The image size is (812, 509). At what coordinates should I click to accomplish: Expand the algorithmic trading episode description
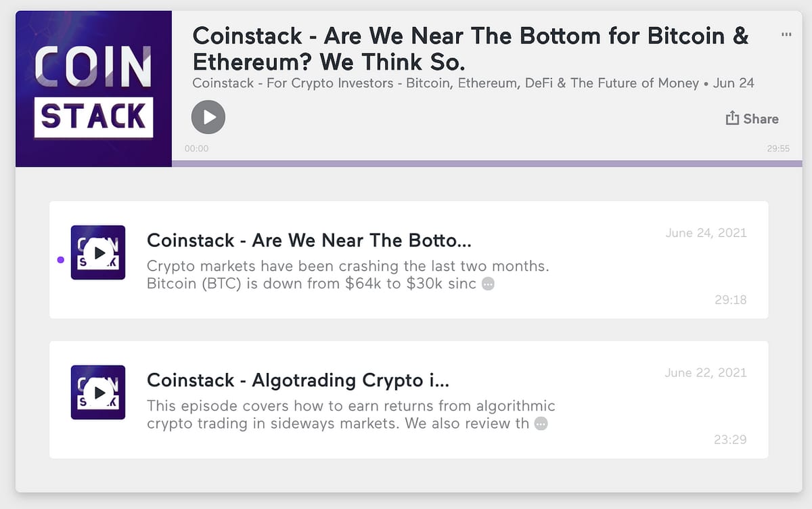click(x=541, y=424)
